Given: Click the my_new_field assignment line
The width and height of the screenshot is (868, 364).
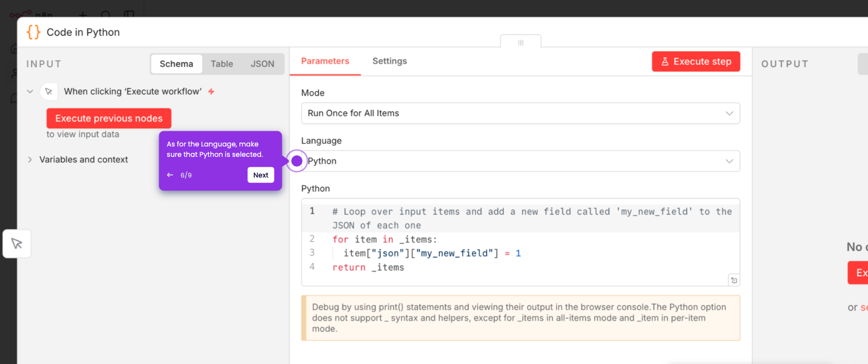Looking at the screenshot, I should tap(432, 254).
